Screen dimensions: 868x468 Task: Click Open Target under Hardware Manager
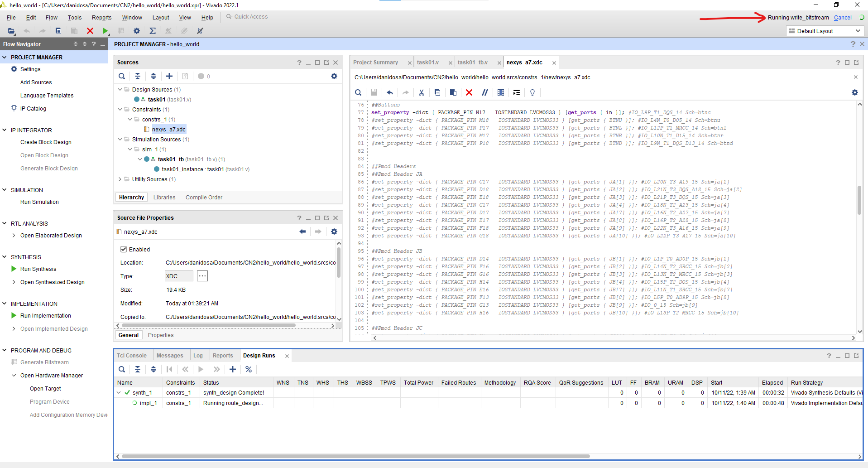[45, 389]
